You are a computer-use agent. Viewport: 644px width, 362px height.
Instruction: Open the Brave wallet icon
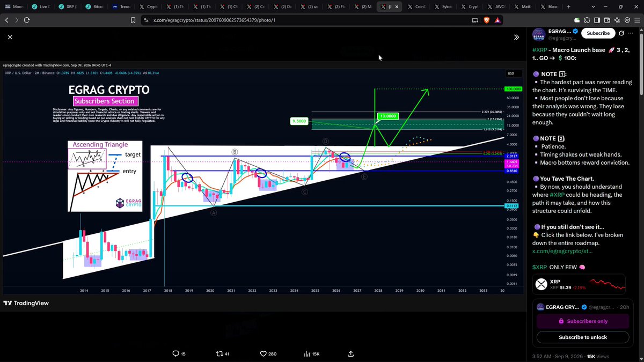pyautogui.click(x=607, y=20)
